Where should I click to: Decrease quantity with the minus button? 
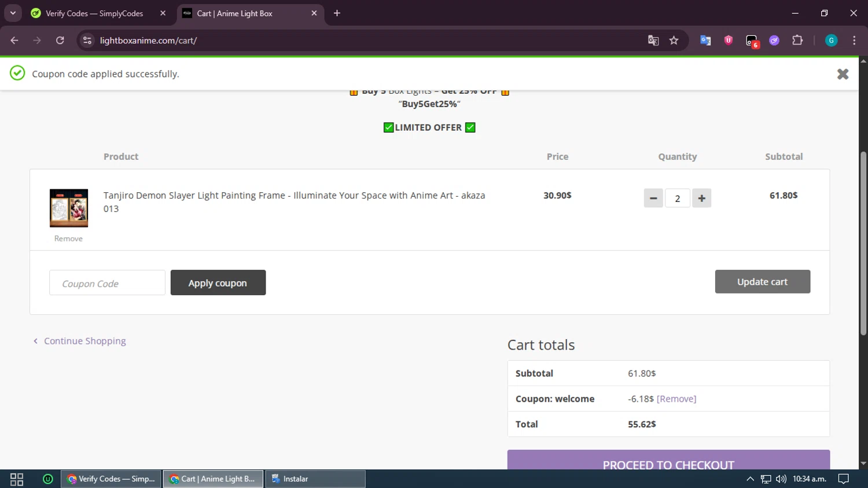pos(653,198)
